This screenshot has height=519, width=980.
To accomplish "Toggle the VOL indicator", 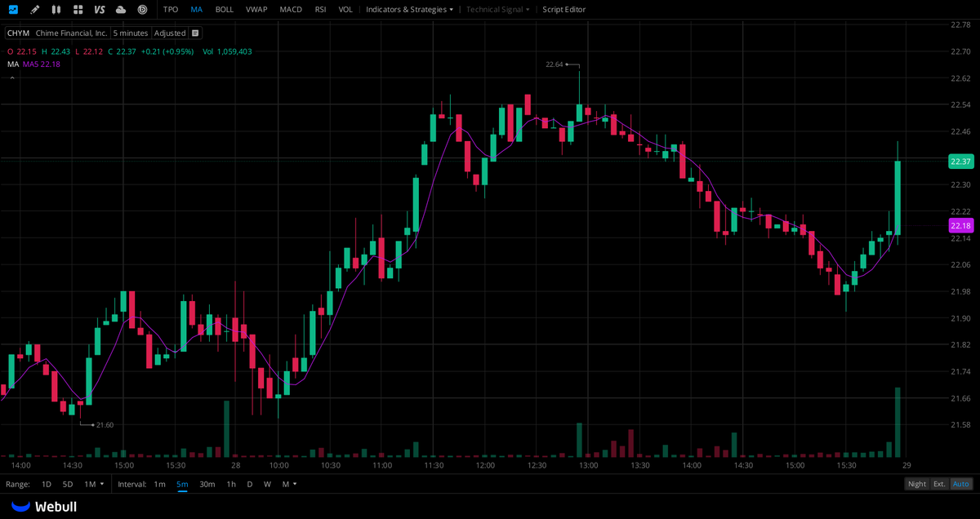I will 345,10.
